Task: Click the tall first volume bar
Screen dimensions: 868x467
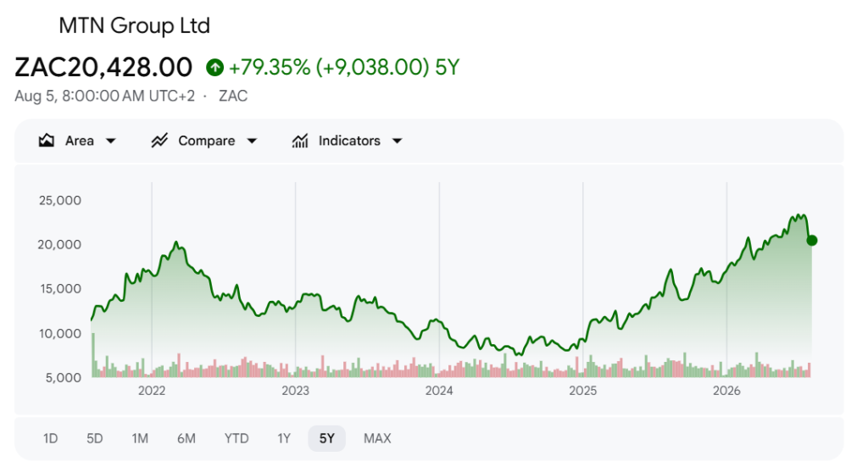Action: point(93,355)
